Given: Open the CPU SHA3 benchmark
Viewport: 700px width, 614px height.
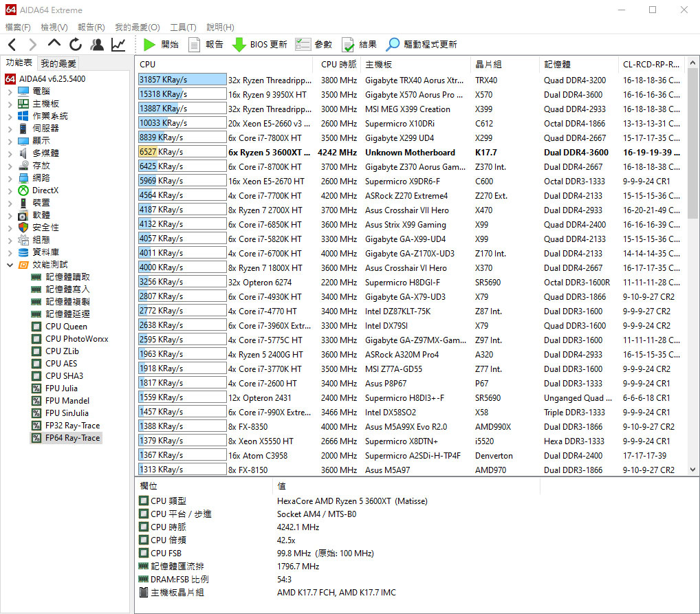Looking at the screenshot, I should 57,376.
